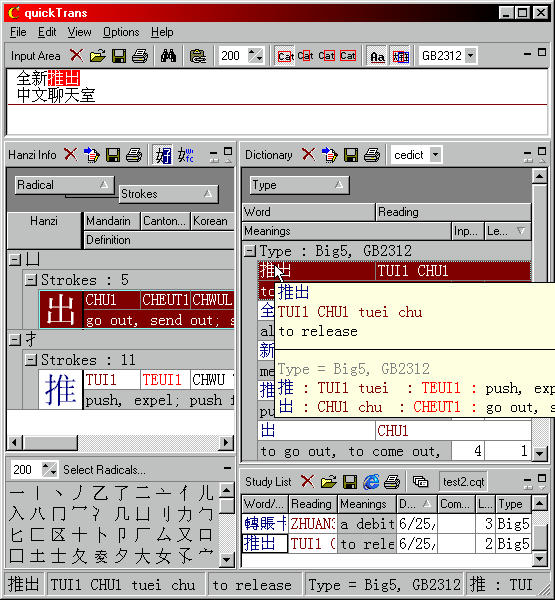
Task: Collapse the Strokes : 5 tree node
Action: tap(30, 280)
